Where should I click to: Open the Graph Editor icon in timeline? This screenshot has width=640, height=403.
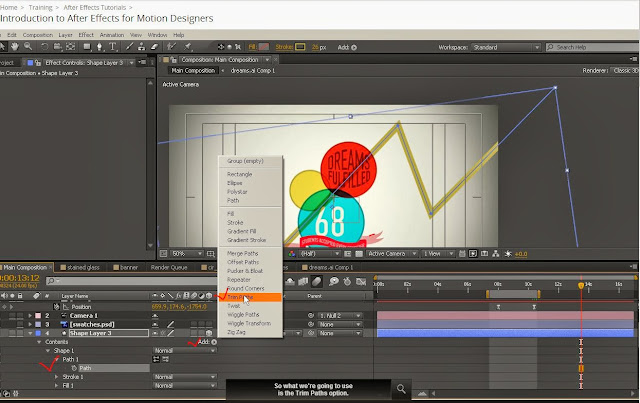tap(361, 281)
